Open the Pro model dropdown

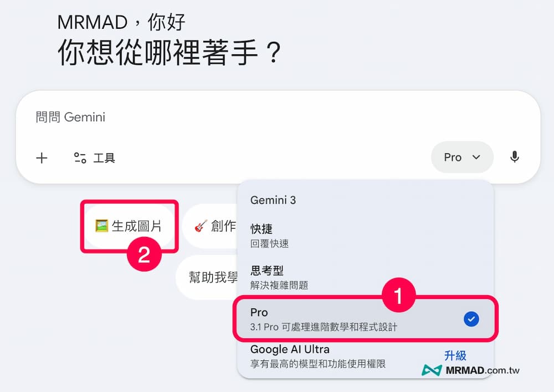(x=462, y=157)
